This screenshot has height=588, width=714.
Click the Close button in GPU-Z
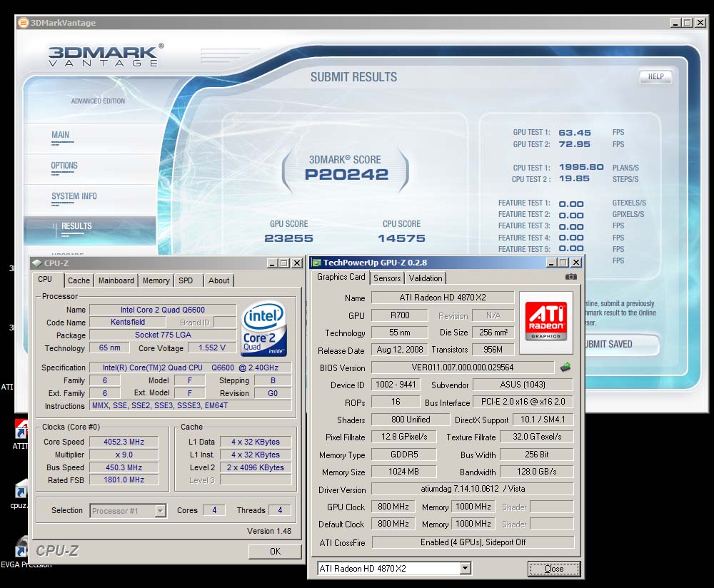(554, 569)
